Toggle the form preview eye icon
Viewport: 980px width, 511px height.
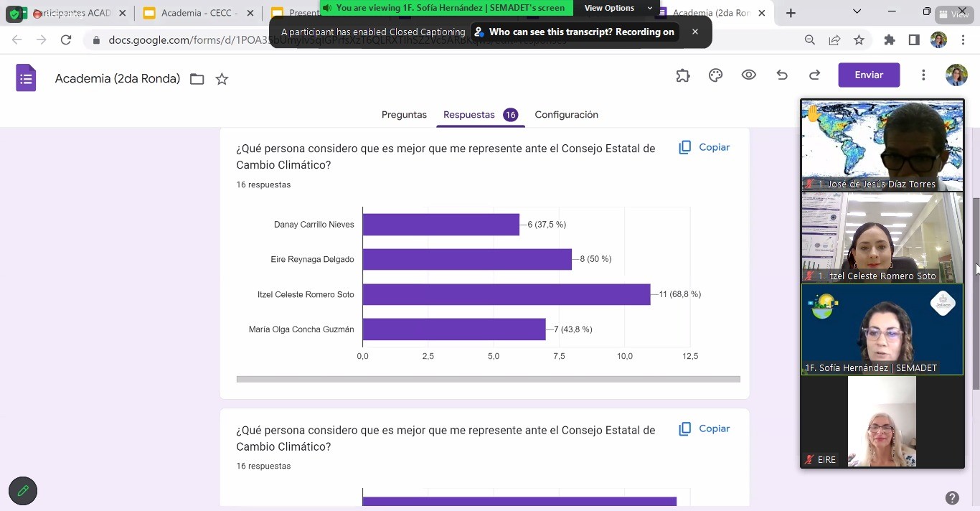pos(748,75)
